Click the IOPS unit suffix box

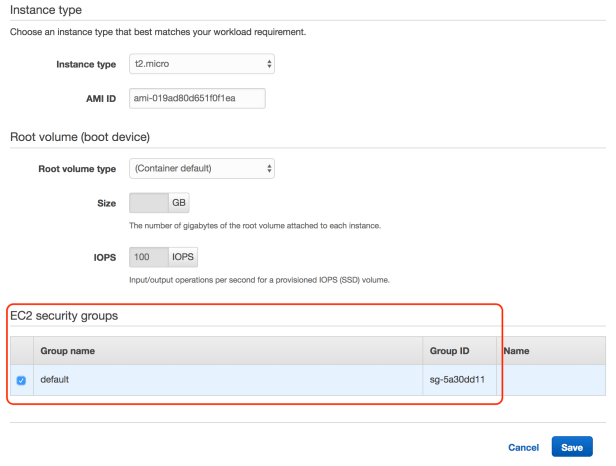pyautogui.click(x=183, y=257)
